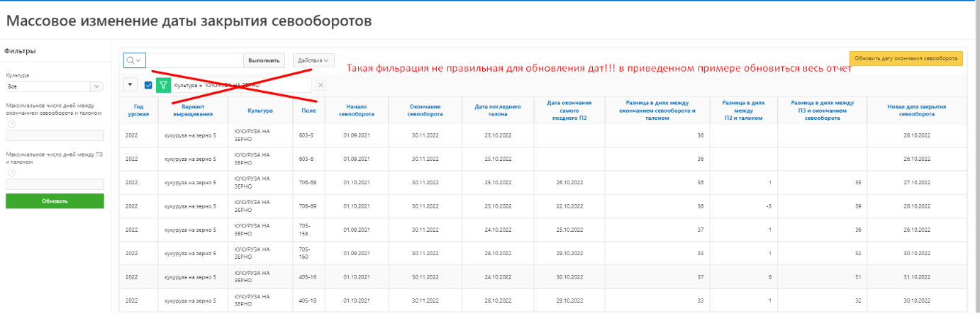Screen dimensions: 980x319
Task: Collapse the filter settings triangle
Action: [130, 85]
